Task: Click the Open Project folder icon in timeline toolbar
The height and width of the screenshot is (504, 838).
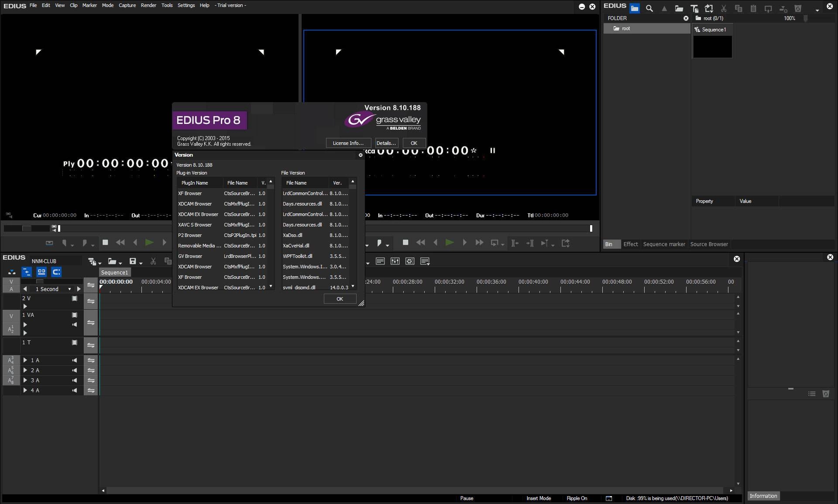Action: pos(112,261)
